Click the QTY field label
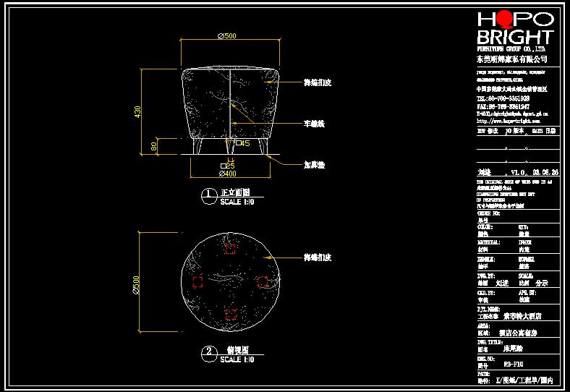The image size is (570, 392). 523,227
